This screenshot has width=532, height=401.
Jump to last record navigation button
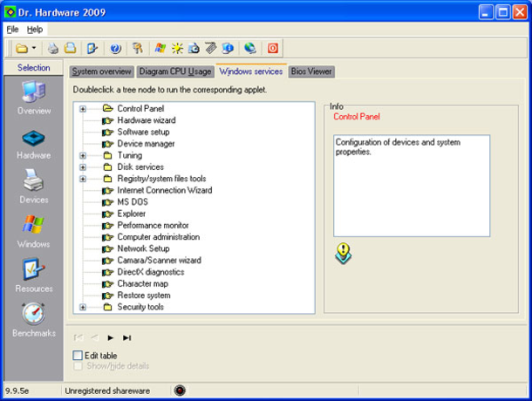coord(127,337)
